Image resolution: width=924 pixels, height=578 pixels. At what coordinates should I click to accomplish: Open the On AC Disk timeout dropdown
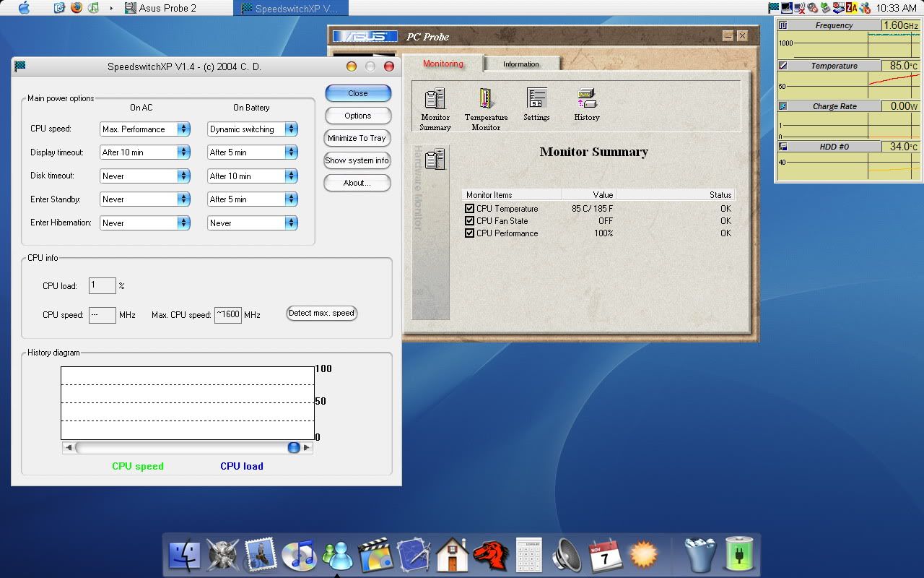point(145,176)
